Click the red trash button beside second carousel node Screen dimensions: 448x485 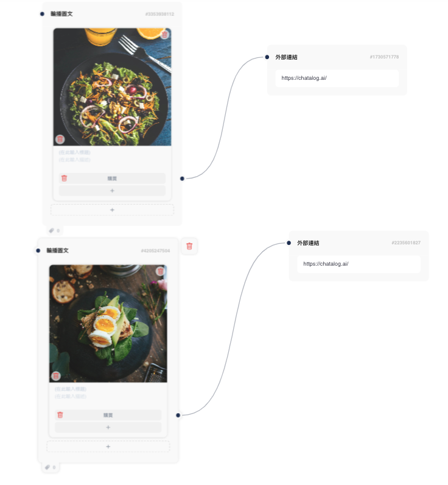189,246
